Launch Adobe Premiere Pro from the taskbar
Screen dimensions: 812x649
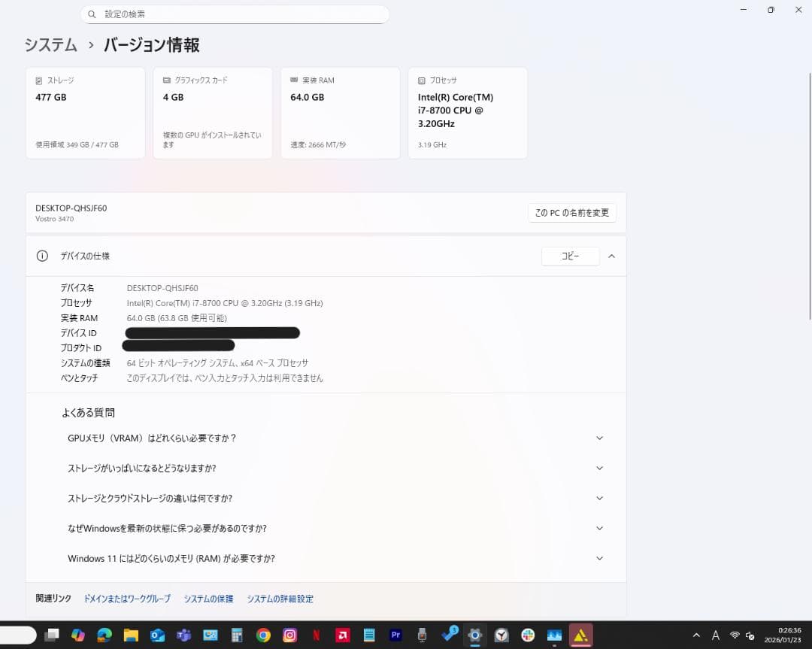click(395, 635)
